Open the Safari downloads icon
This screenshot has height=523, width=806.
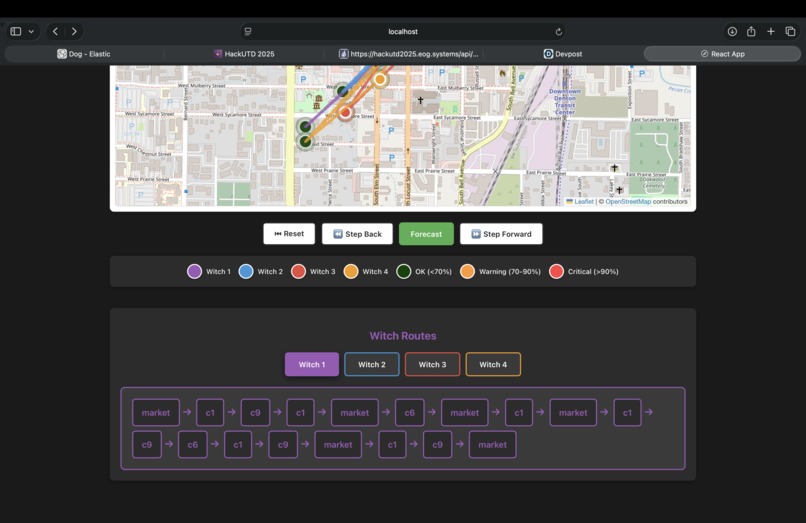pos(732,31)
